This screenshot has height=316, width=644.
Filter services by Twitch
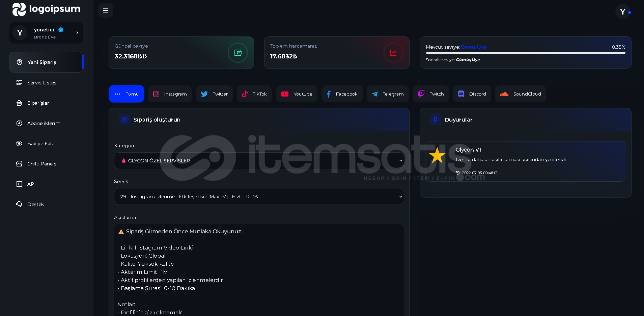click(431, 94)
